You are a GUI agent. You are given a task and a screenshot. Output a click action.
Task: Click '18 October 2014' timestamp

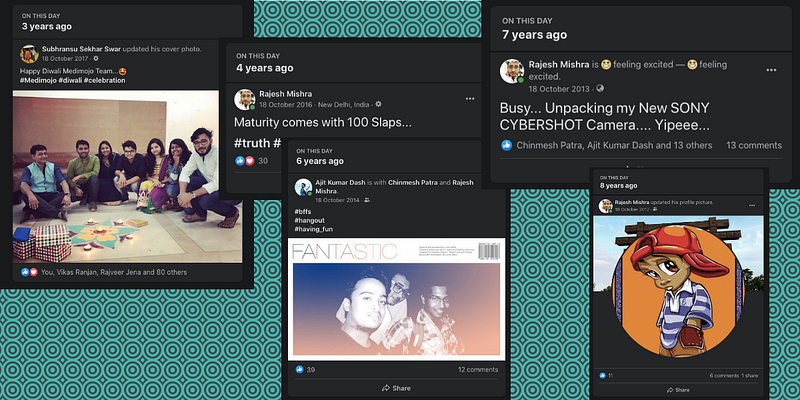click(338, 200)
